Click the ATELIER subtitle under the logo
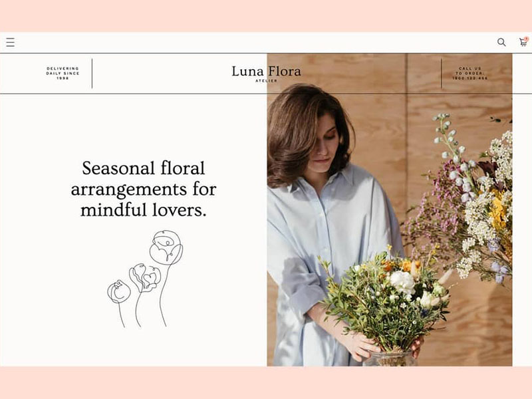Image resolution: width=532 pixels, height=399 pixels. point(267,80)
